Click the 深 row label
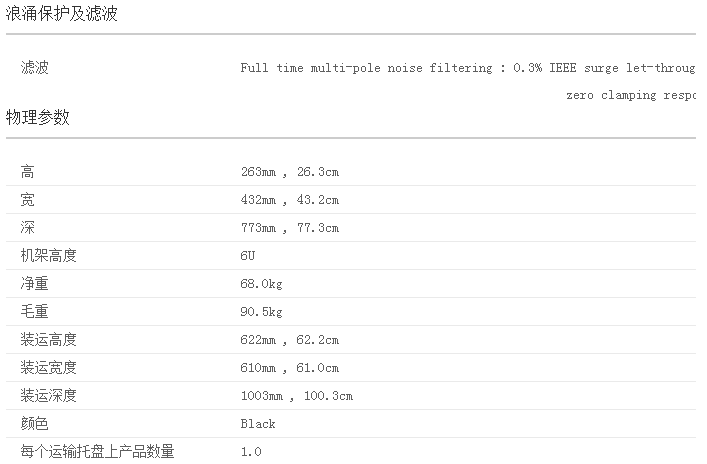This screenshot has width=707, height=464. tap(28, 228)
